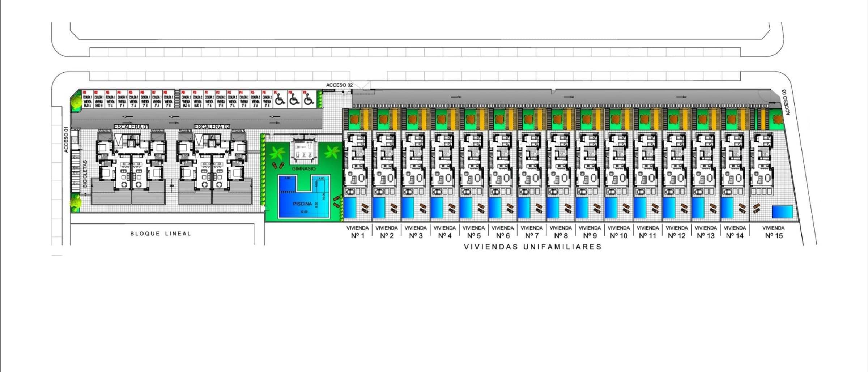
Task: Select the Vivienda Nº 2 label
Action: (387, 232)
